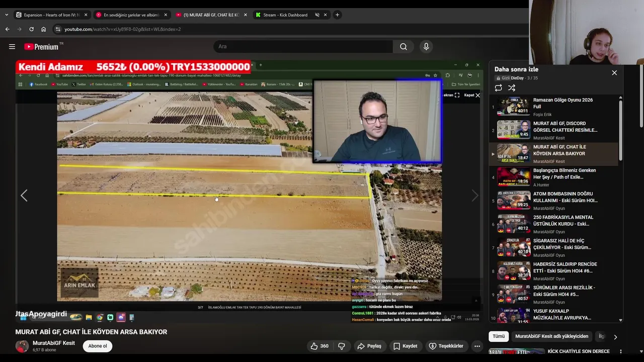Close the Stream - Kick Dashboard tab

click(325, 15)
